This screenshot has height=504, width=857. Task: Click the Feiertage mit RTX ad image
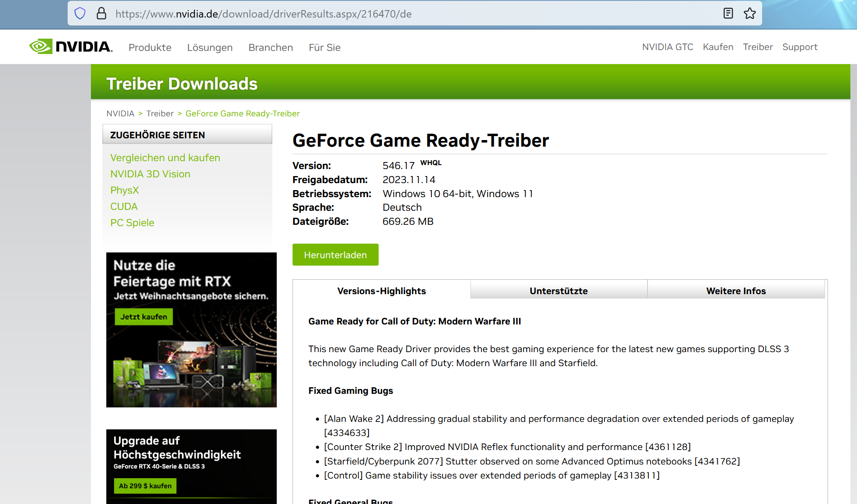pos(192,330)
